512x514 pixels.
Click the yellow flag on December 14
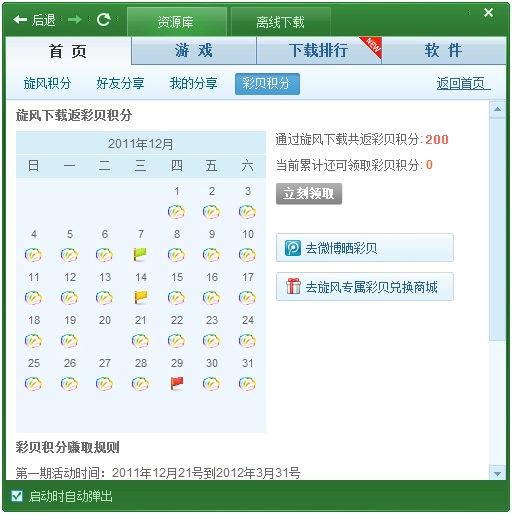(x=140, y=298)
